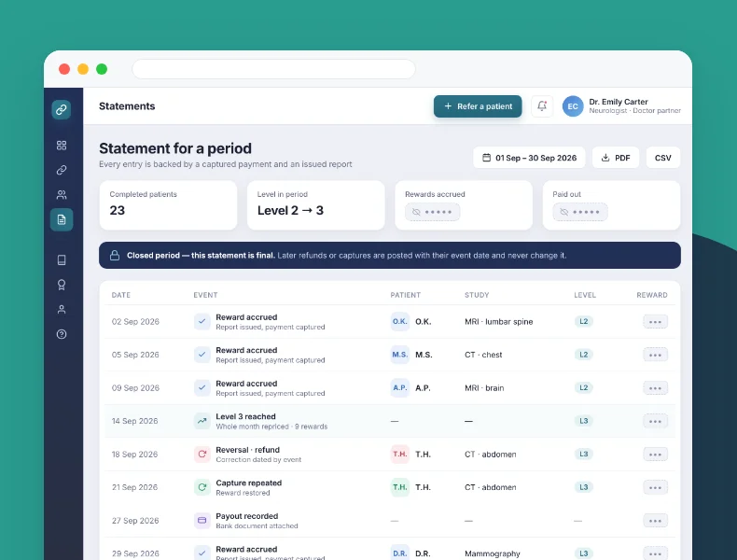This screenshot has width=737, height=560.
Task: Click the '02 Sep 2026' date cell
Action: click(x=135, y=322)
